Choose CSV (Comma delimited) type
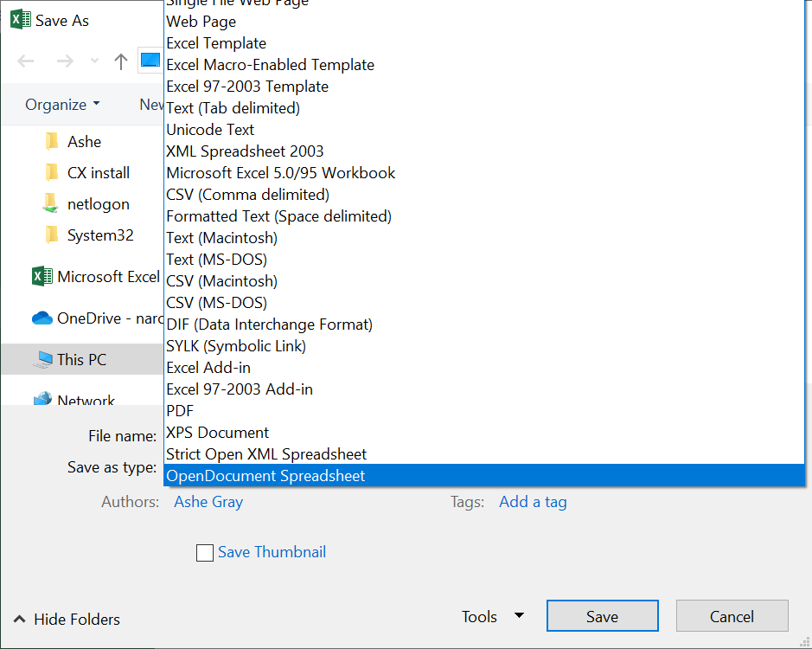Viewport: 812px width, 649px height. point(484,195)
